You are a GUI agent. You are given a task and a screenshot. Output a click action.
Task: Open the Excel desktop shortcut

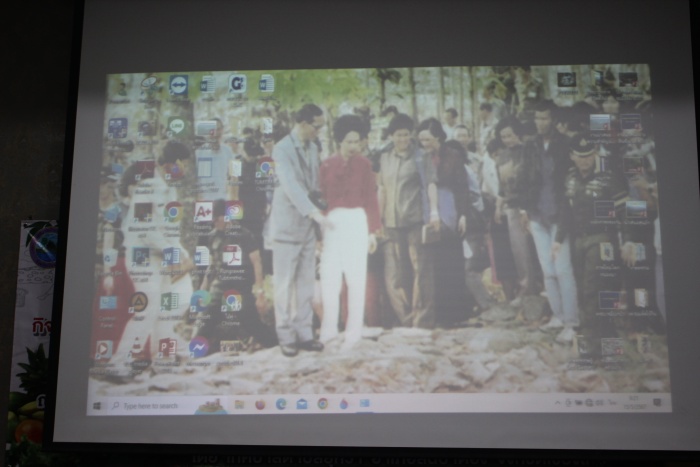click(169, 302)
